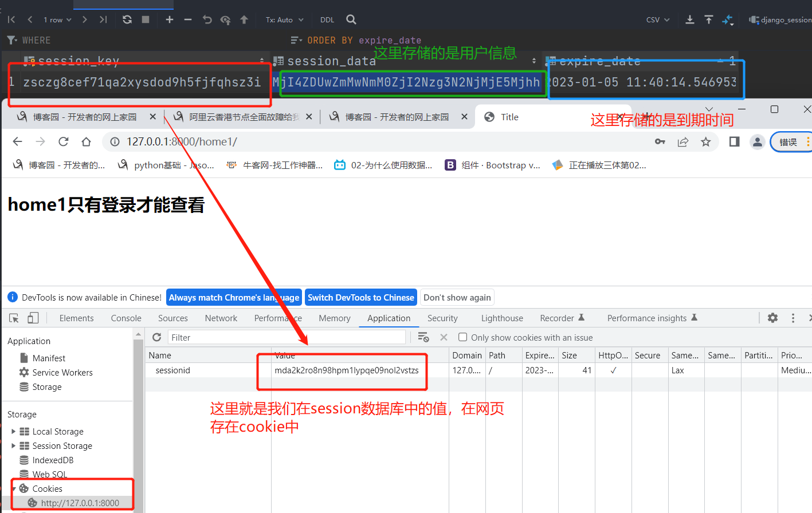Open the Network tab
The image size is (812, 513).
pyautogui.click(x=221, y=318)
